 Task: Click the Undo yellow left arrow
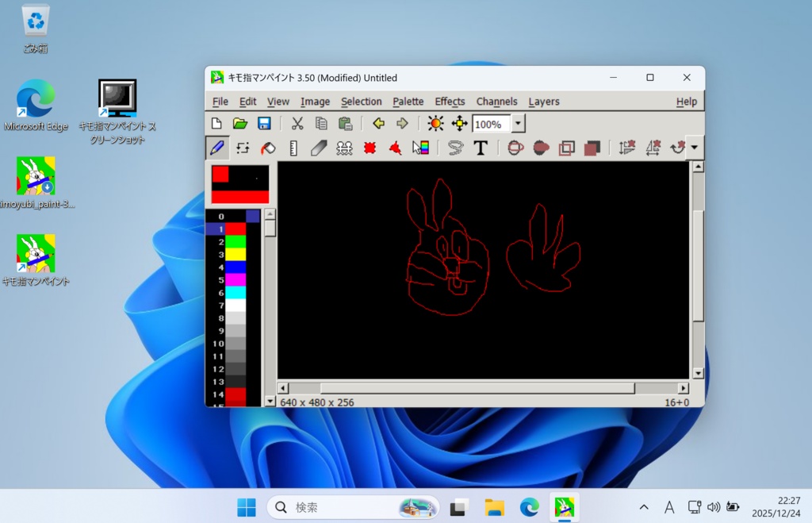coord(378,123)
